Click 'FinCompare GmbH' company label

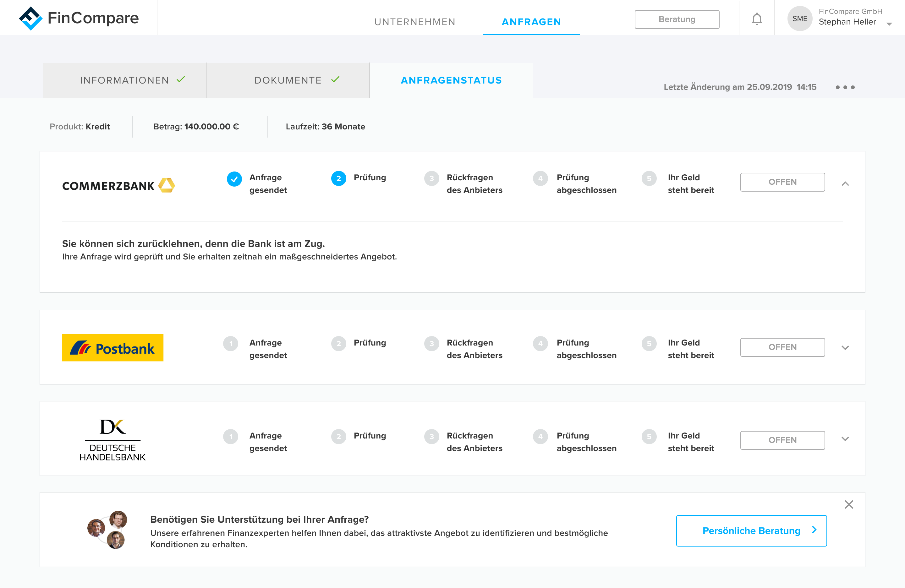click(x=850, y=11)
